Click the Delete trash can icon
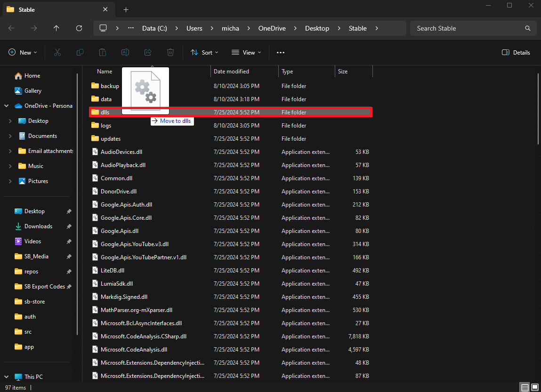 (x=170, y=53)
